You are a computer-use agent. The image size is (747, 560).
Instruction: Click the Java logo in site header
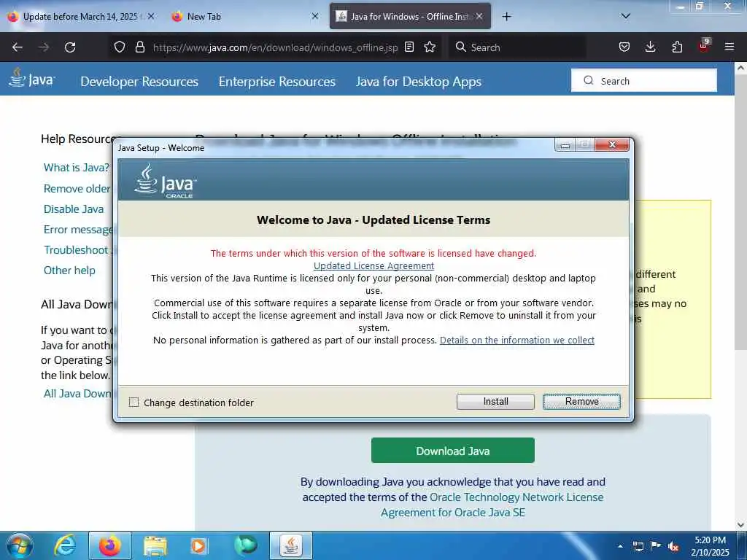point(31,77)
